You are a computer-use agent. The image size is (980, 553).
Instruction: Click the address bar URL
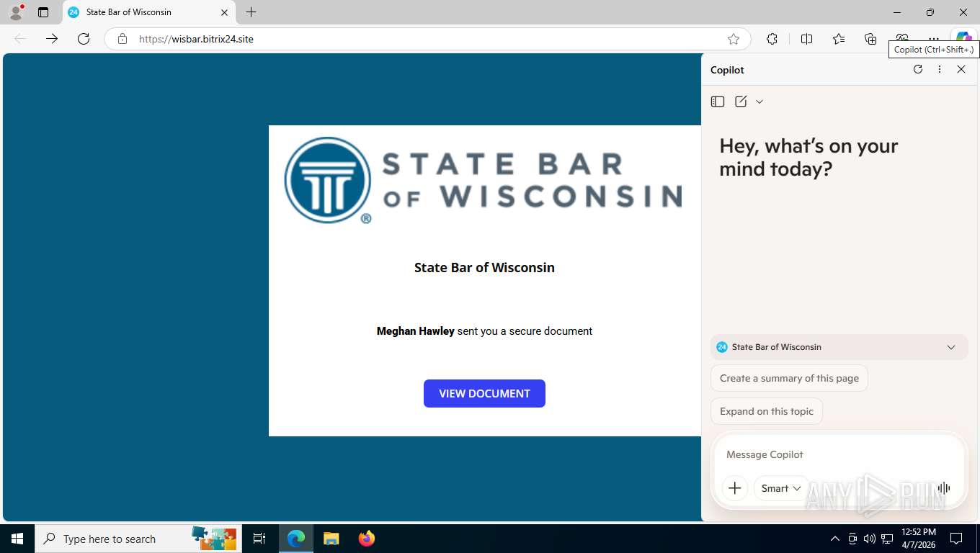coord(196,39)
